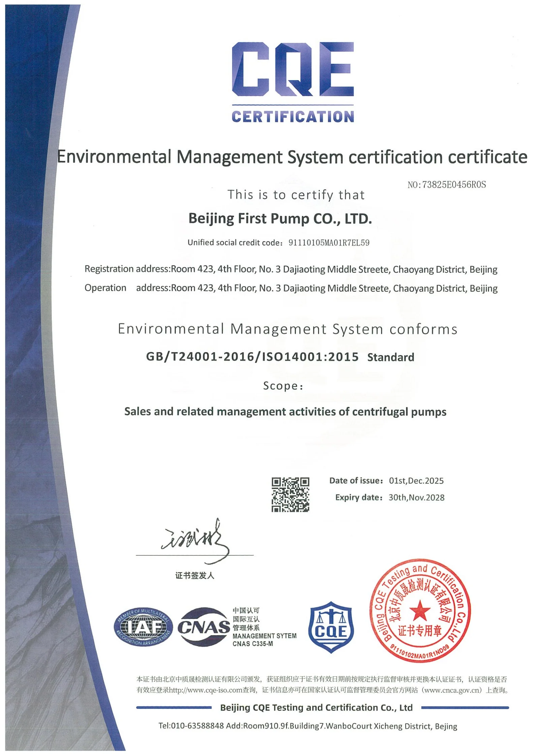Click the 中国认可 国际互认 管理体系 text

[x=246, y=619]
